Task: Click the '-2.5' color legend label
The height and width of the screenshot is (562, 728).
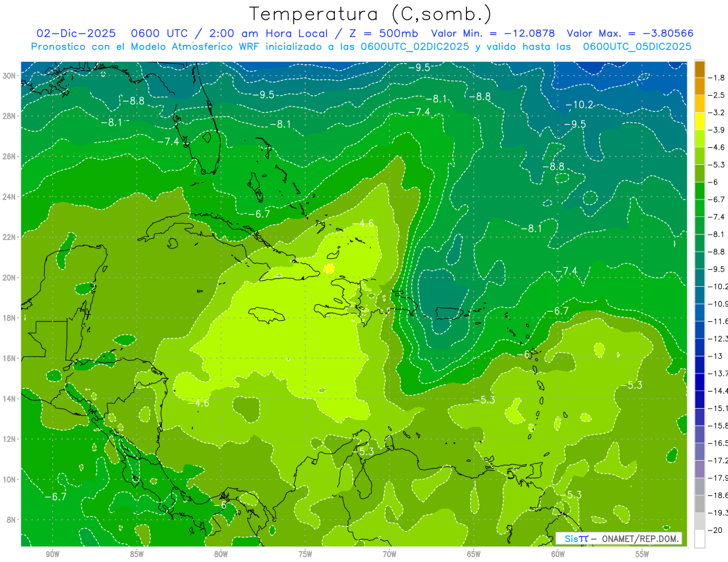Action: [x=716, y=95]
